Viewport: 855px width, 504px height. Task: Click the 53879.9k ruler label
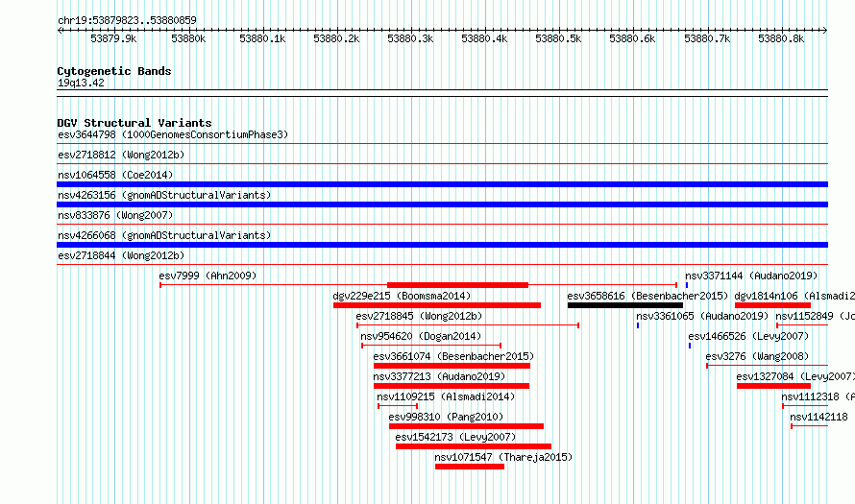(x=113, y=38)
